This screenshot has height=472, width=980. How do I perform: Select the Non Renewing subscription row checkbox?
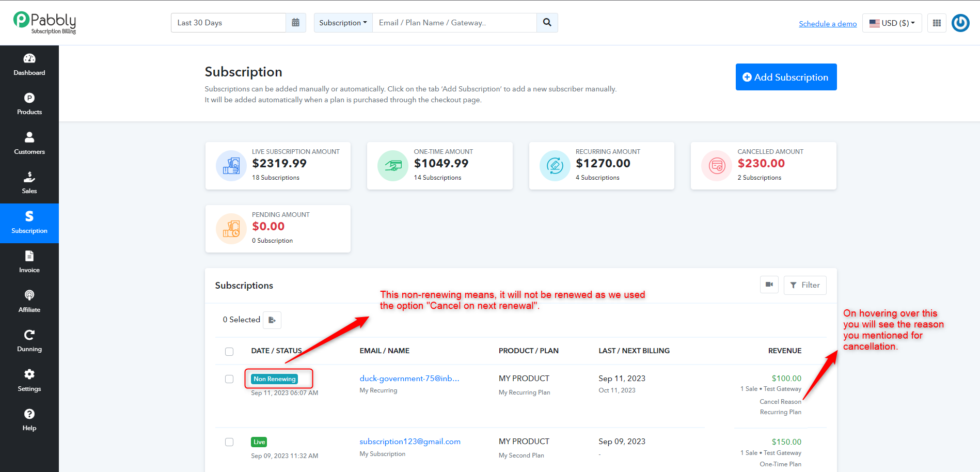tap(229, 379)
